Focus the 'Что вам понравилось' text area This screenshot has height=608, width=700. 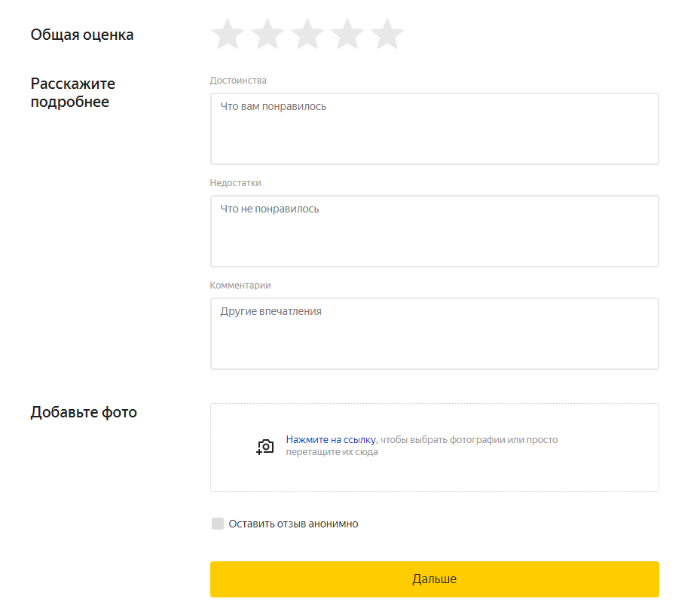(434, 129)
